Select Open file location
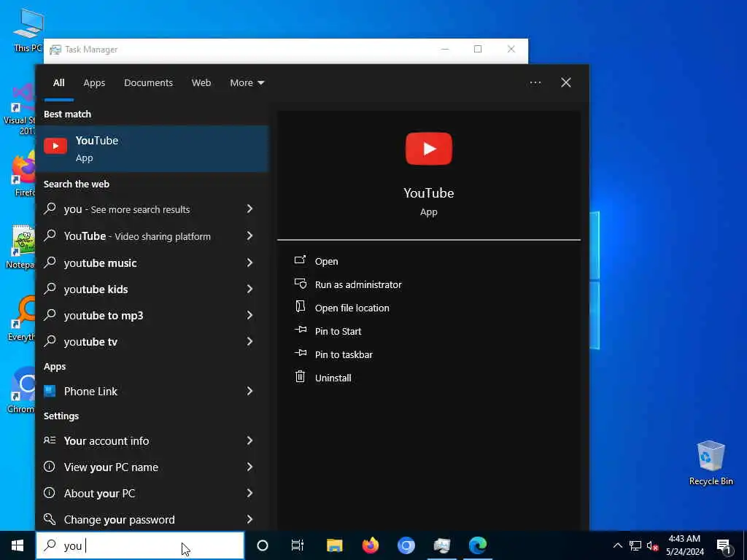Viewport: 747px width, 560px height. pos(352,308)
